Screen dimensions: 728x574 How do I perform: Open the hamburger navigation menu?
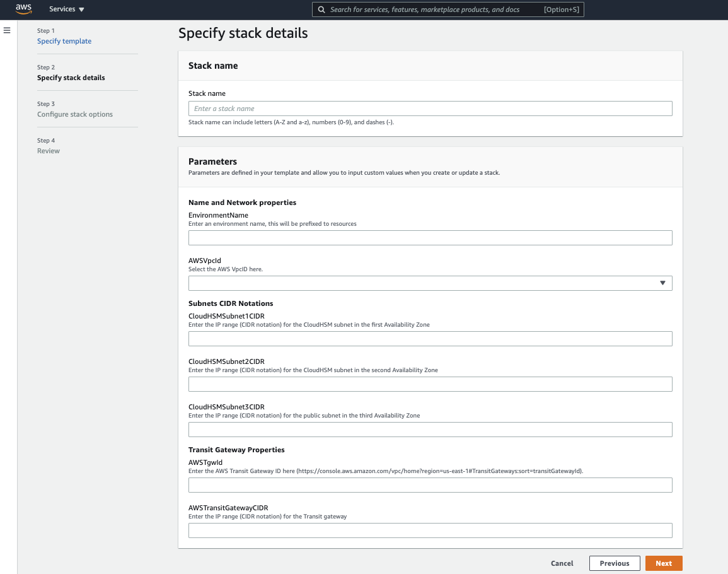[x=7, y=30]
